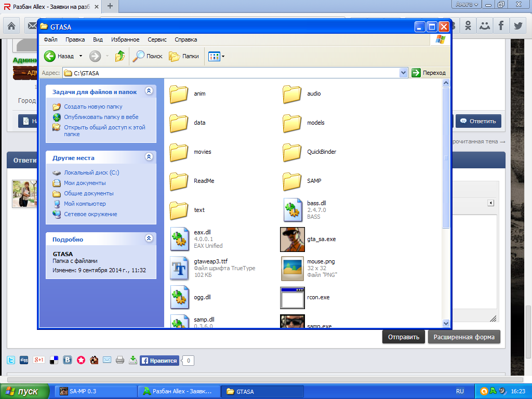Click the Forward arrow icon in Explorer

pyautogui.click(x=95, y=56)
